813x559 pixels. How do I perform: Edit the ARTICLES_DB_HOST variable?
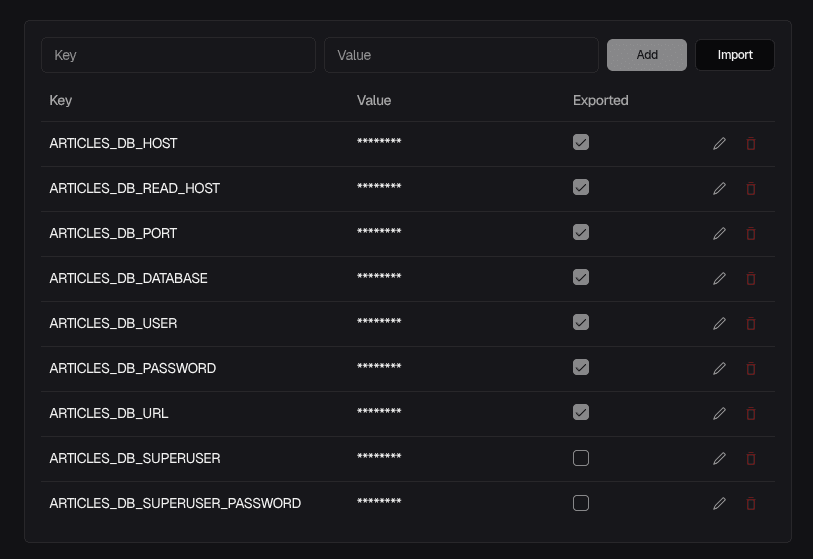[719, 144]
